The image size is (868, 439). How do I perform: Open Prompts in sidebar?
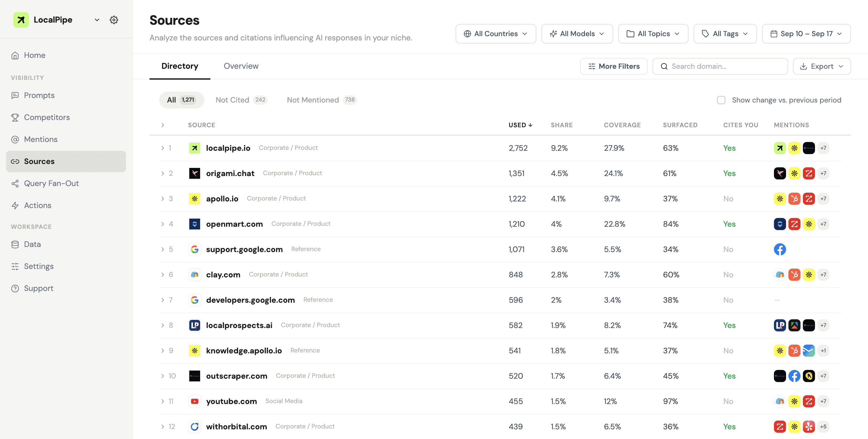[x=66, y=95]
